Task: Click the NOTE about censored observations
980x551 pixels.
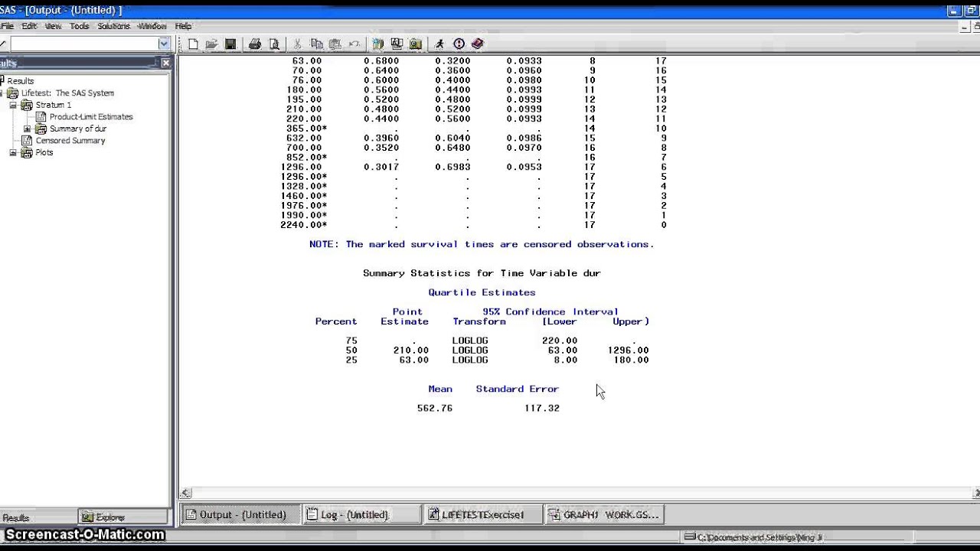Action: (482, 244)
